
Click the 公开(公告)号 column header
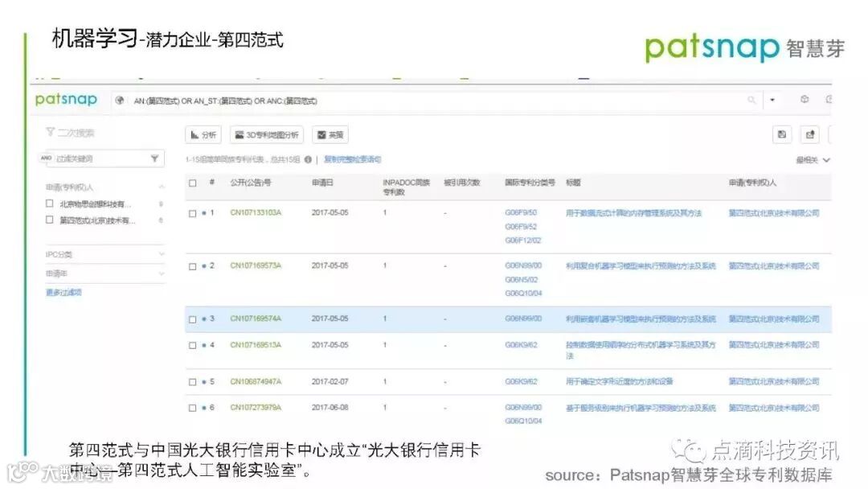[x=251, y=183]
